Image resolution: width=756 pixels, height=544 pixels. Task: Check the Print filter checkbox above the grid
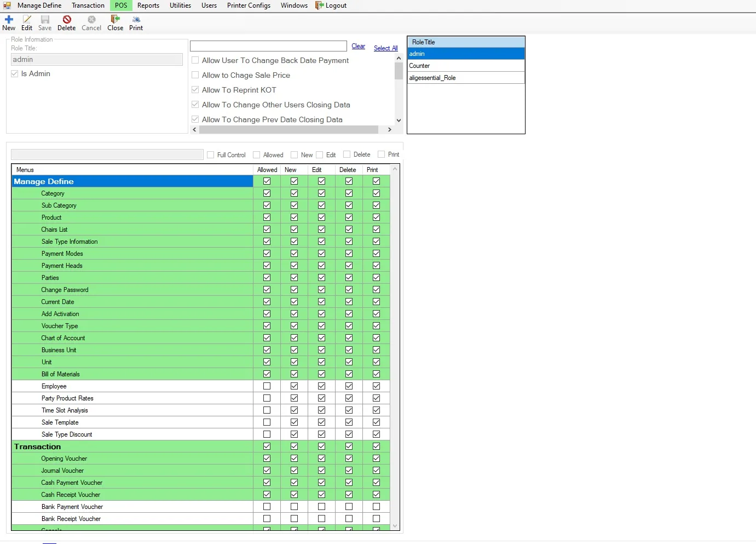click(x=382, y=154)
